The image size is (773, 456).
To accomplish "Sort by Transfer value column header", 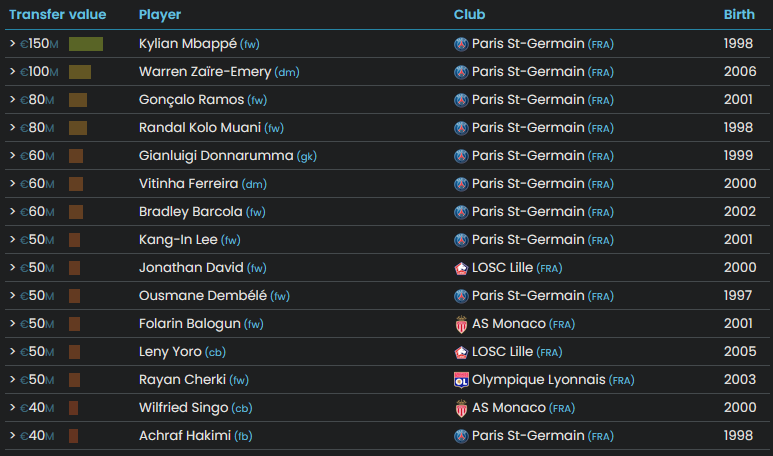I will [x=58, y=14].
